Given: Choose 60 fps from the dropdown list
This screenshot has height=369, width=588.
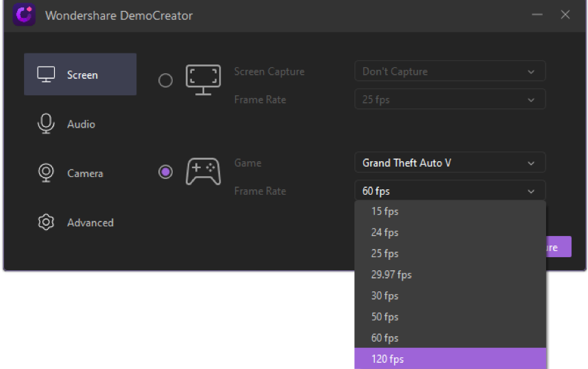Looking at the screenshot, I should pyautogui.click(x=450, y=338).
